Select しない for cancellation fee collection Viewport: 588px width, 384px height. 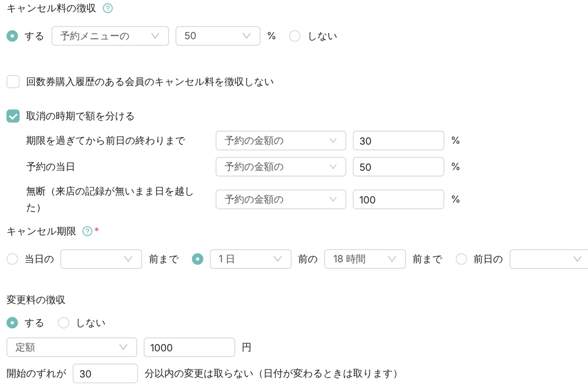295,36
